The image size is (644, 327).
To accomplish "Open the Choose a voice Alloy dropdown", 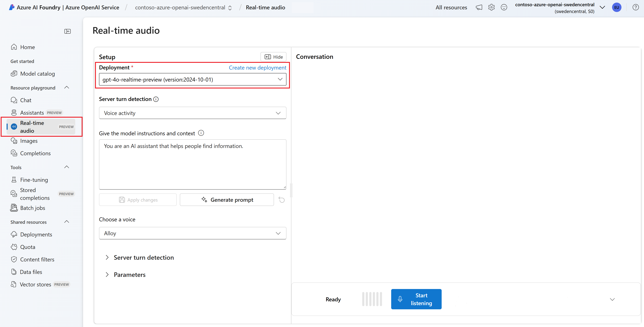I will 192,233.
